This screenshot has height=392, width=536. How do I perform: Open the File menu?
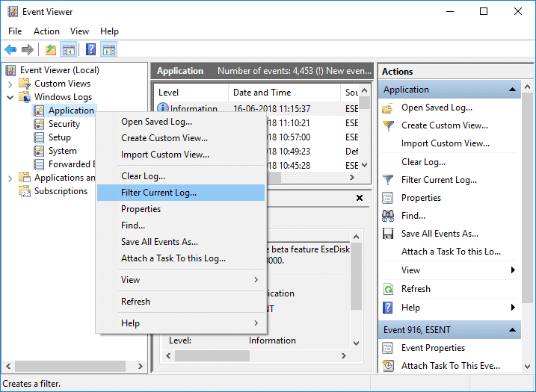click(15, 31)
